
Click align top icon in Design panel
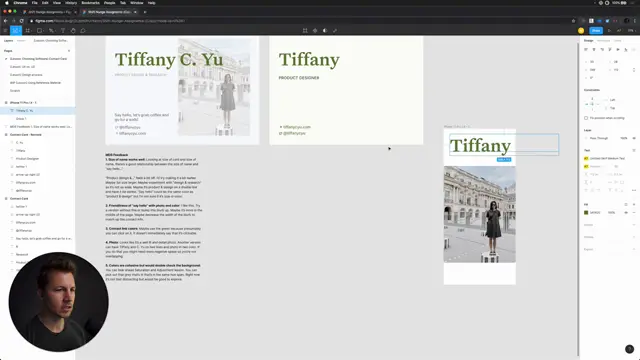pos(610,49)
